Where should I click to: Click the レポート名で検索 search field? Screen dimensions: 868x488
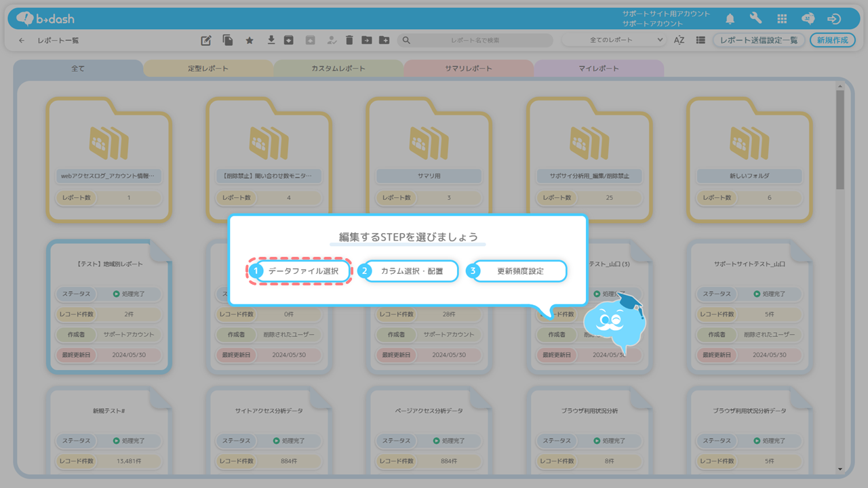[475, 41]
